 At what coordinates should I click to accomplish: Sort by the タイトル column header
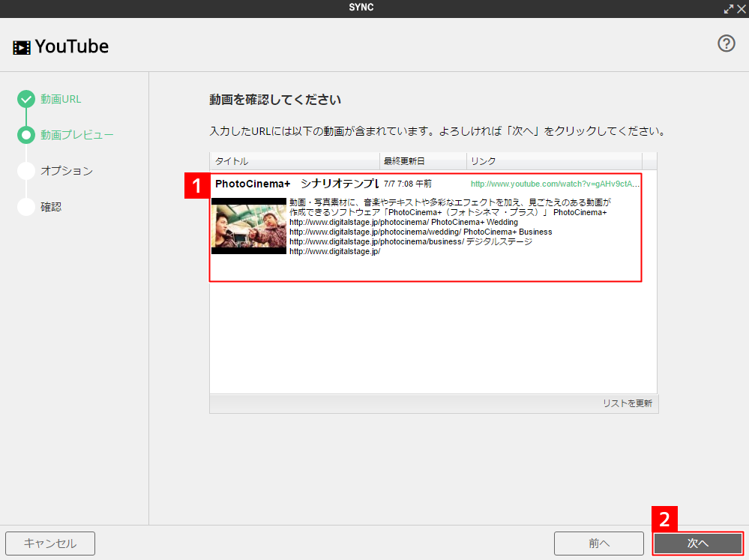295,161
